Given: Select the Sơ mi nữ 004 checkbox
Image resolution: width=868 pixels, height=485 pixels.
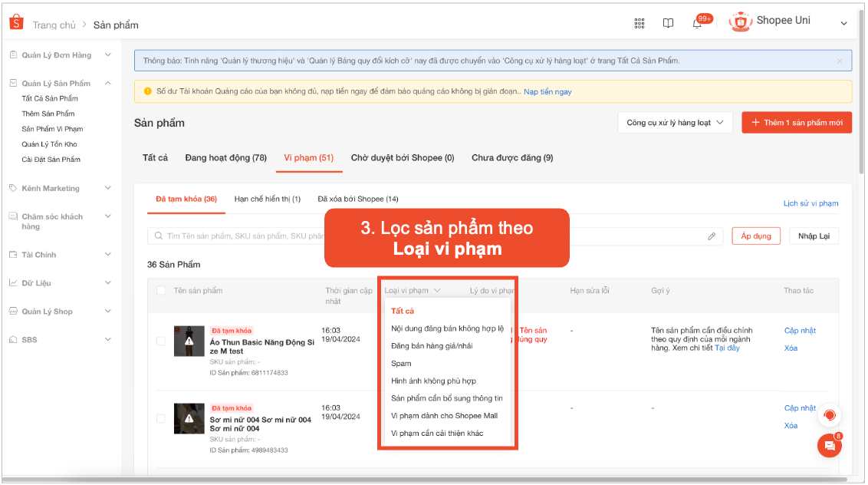Looking at the screenshot, I should tap(161, 418).
